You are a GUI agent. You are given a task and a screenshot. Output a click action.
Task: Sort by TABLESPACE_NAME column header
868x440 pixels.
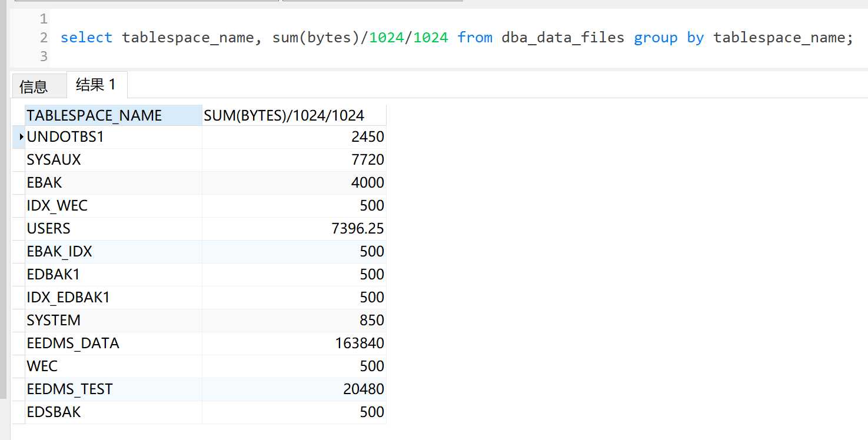114,115
